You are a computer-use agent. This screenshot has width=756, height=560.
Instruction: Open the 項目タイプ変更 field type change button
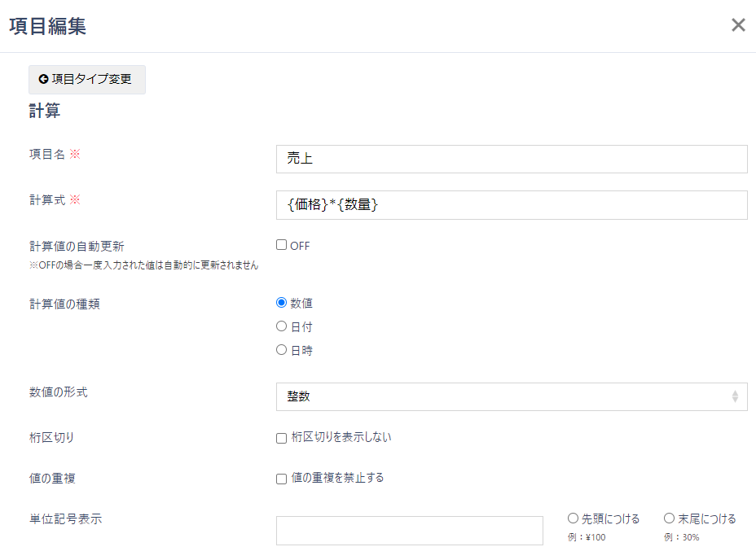pos(87,80)
